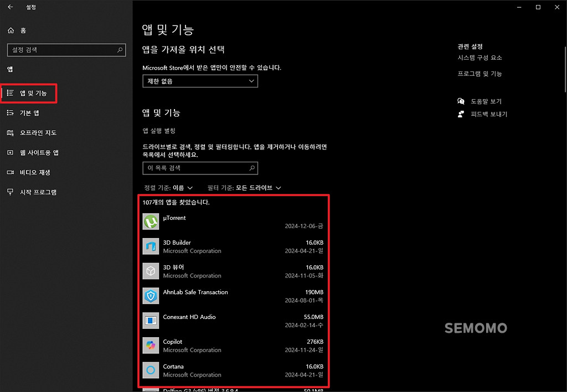This screenshot has width=567, height=392.
Task: Click the date 2024-11-24-일
Action: click(304, 350)
